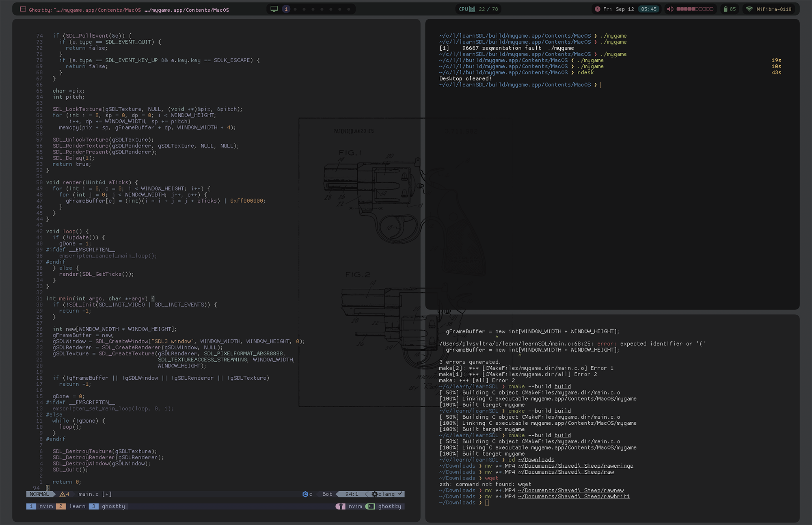
Task: Click the clock icon beside Fri Sep 12
Action: pos(597,9)
